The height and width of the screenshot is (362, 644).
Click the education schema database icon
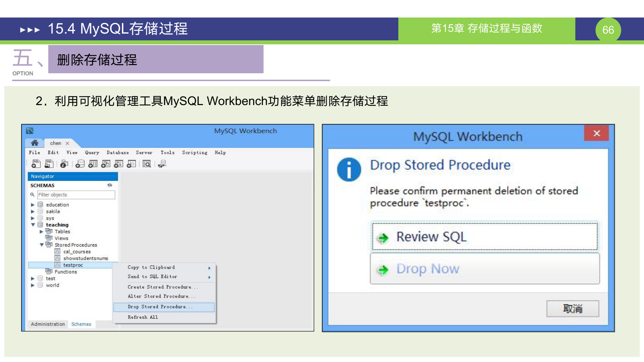tap(40, 205)
